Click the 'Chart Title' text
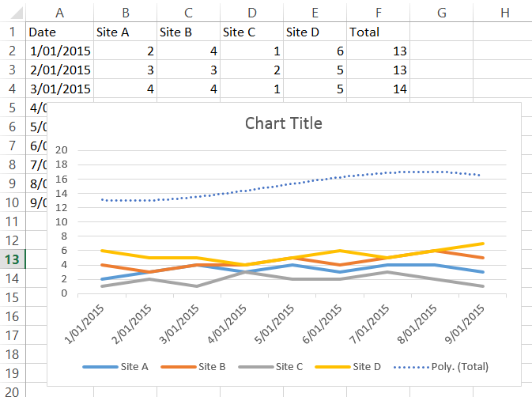 click(284, 123)
